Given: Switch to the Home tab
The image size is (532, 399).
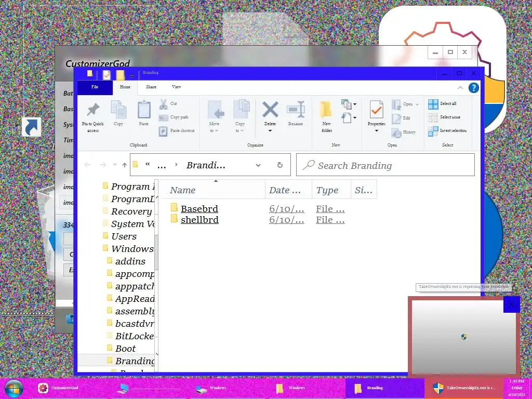Looking at the screenshot, I should pos(125,87).
